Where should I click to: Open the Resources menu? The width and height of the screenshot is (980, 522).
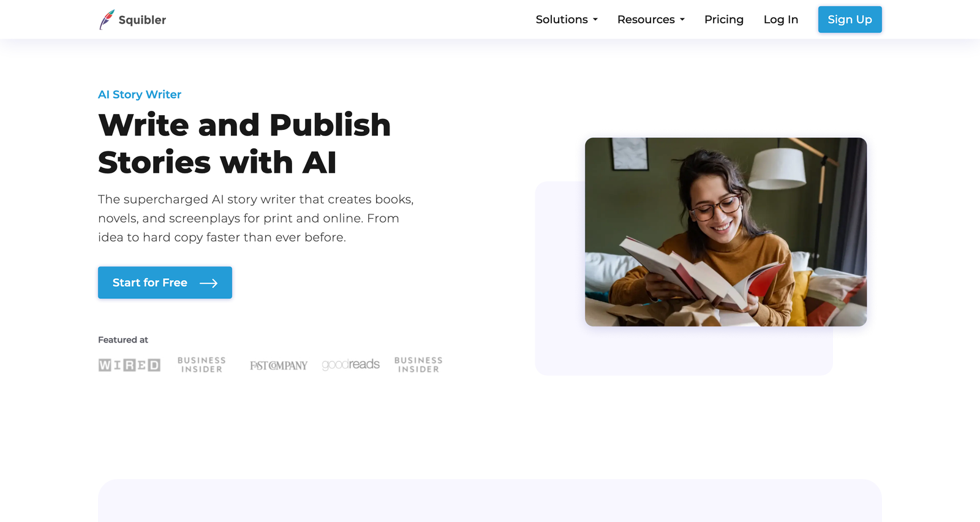pos(651,20)
